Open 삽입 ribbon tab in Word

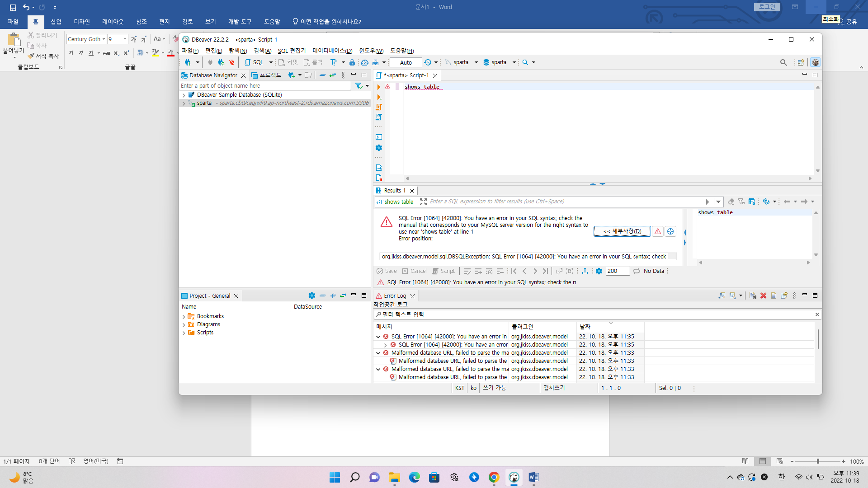[56, 22]
